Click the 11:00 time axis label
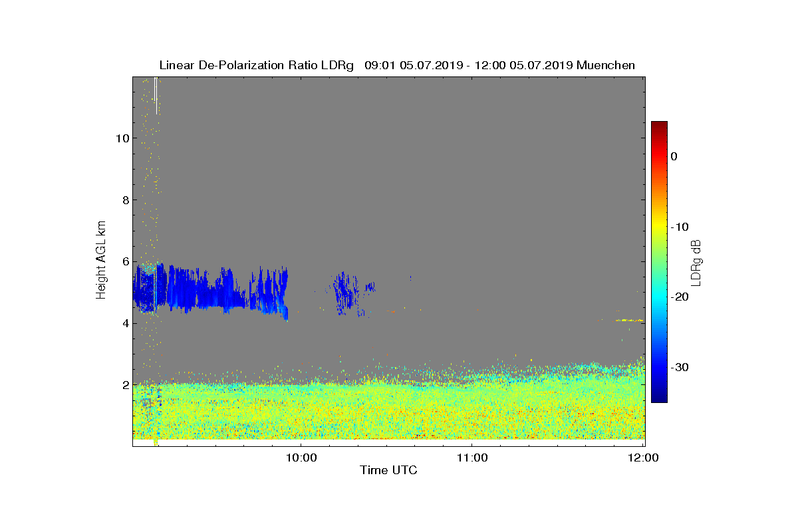 pos(472,458)
